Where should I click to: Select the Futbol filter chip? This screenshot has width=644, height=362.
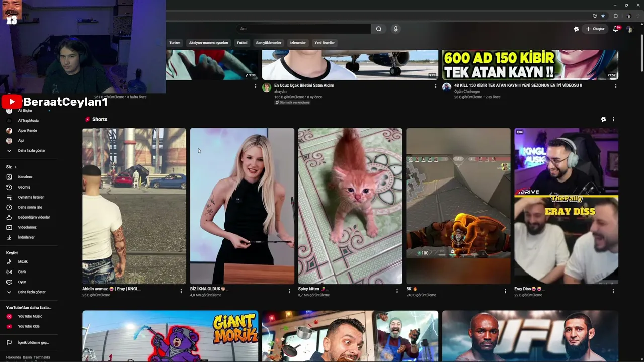[243, 43]
